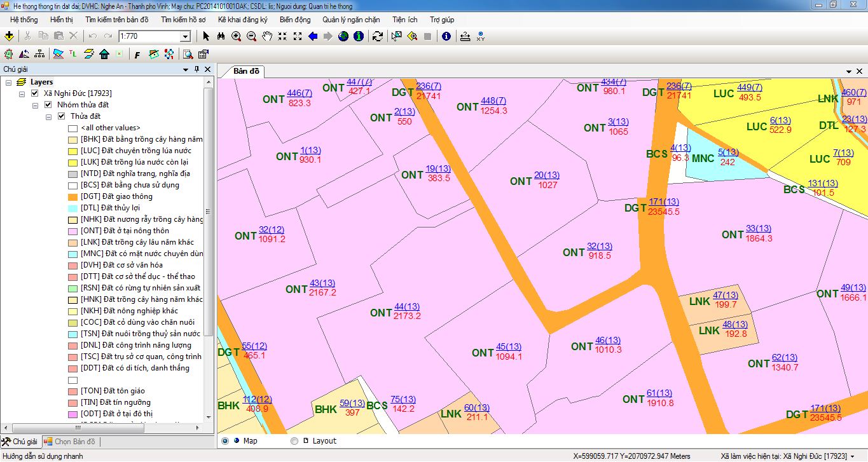Screen dimensions: 868x462
Task: Open the binoculars Find tool
Action: tap(221, 36)
